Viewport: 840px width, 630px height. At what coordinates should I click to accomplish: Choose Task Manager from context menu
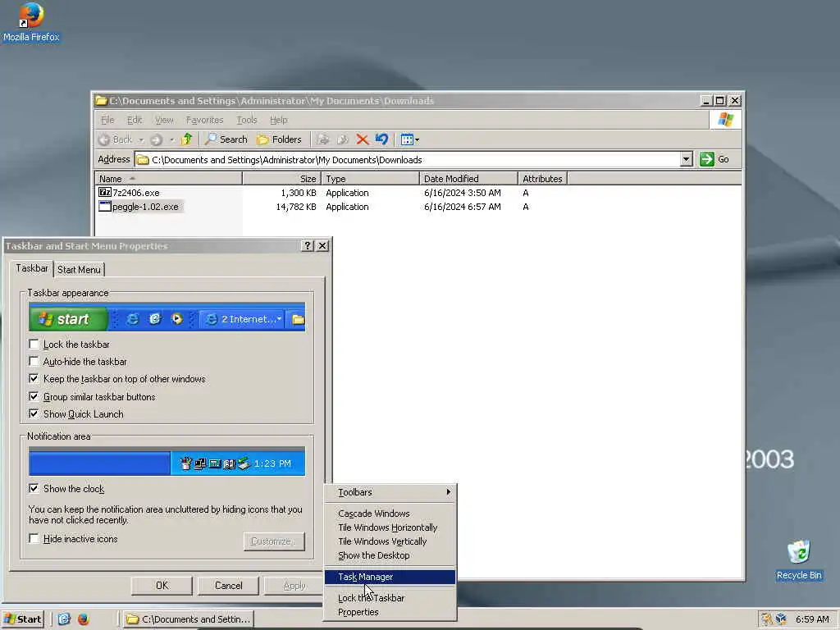pyautogui.click(x=390, y=577)
